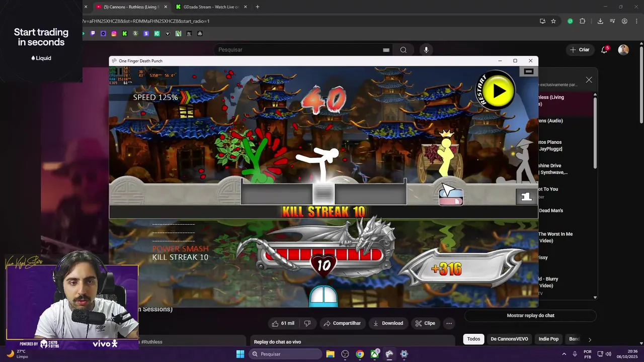Open the green Kick bookmark icon
644x362 pixels.
[125, 34]
